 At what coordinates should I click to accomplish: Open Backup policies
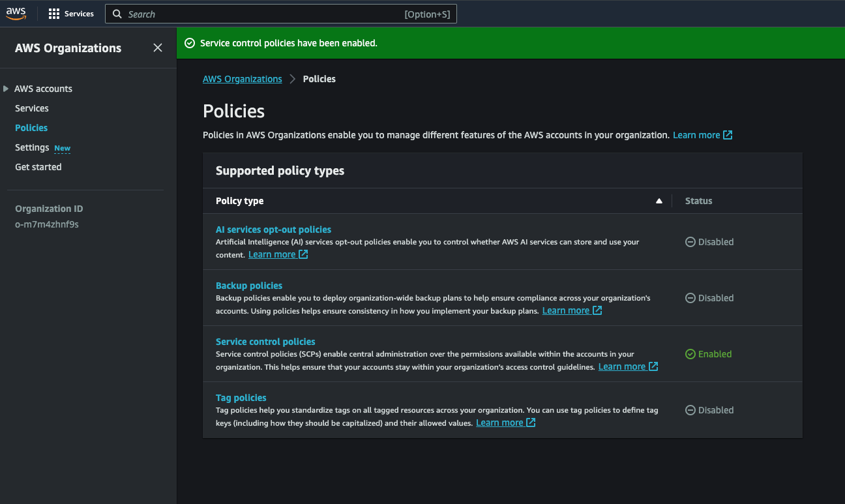[249, 286]
